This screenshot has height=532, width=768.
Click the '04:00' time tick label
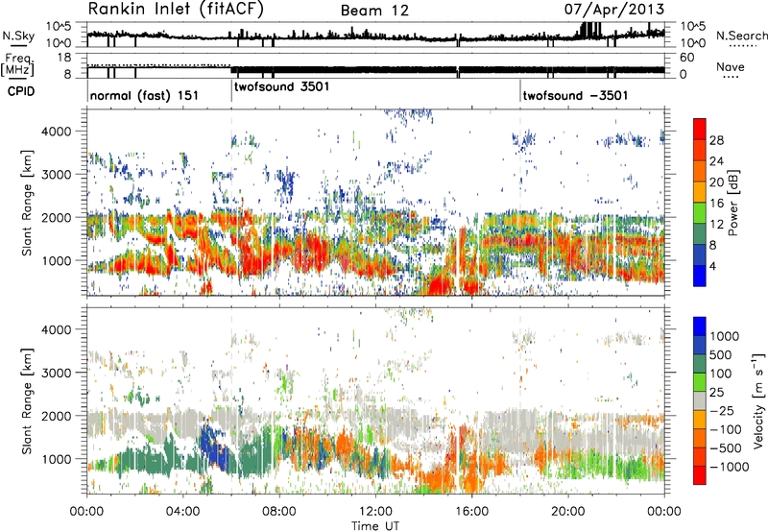(x=183, y=512)
